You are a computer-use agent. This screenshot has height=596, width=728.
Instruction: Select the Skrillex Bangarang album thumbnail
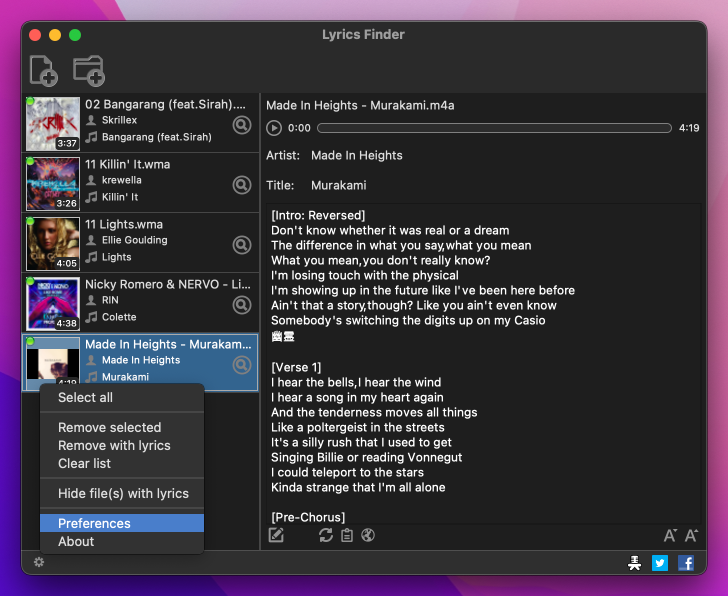point(53,123)
